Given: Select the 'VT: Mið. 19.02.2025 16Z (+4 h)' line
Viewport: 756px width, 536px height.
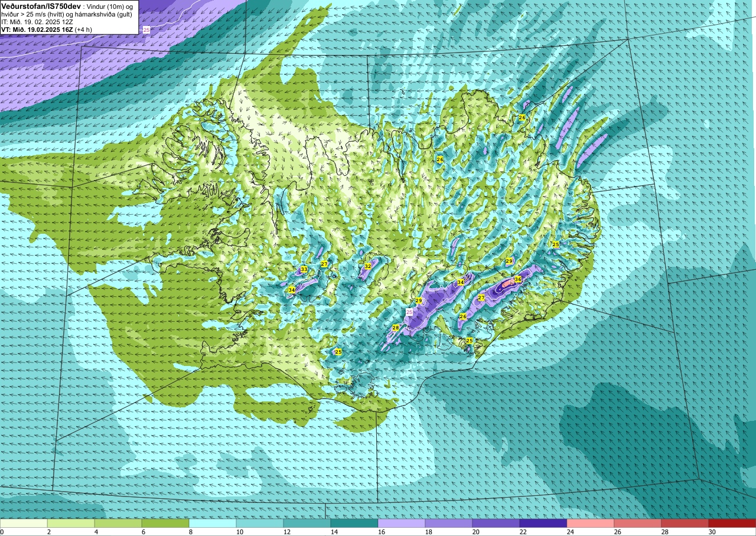Looking at the screenshot, I should point(47,30).
